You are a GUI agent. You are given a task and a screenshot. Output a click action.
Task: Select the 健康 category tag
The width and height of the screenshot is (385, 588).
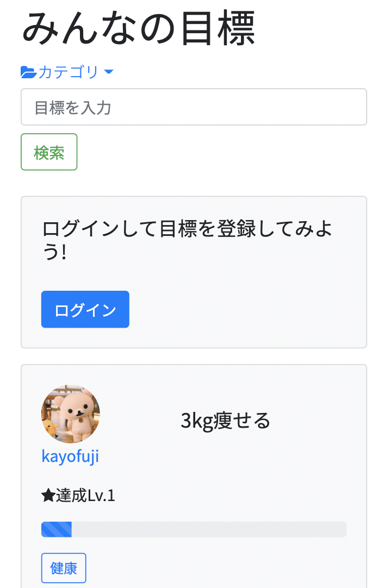tap(64, 567)
